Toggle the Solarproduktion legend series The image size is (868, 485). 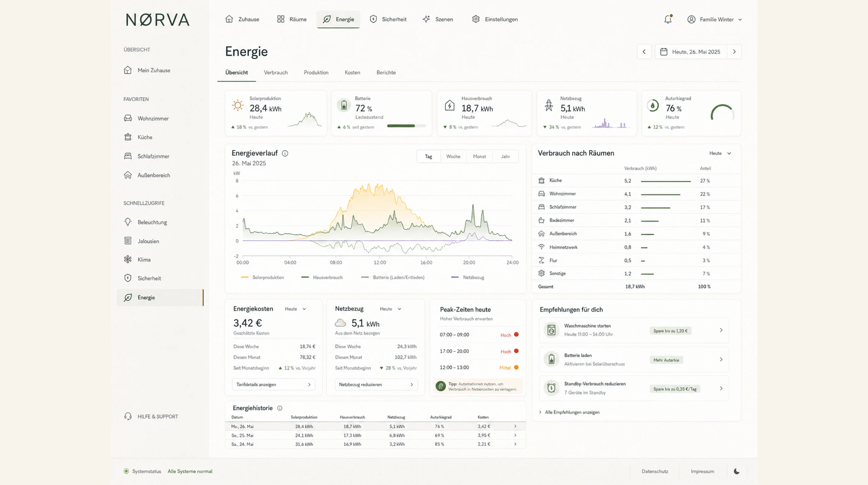263,277
